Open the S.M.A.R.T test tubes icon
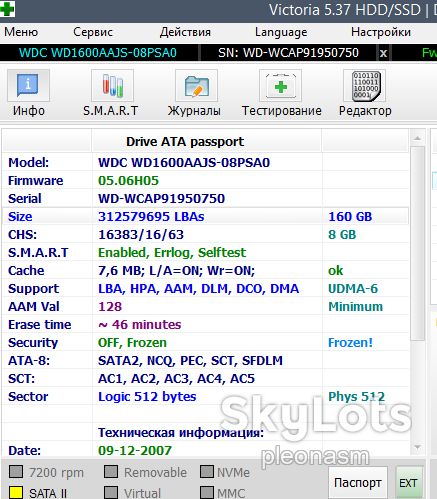The image size is (437, 499). pyautogui.click(x=112, y=86)
